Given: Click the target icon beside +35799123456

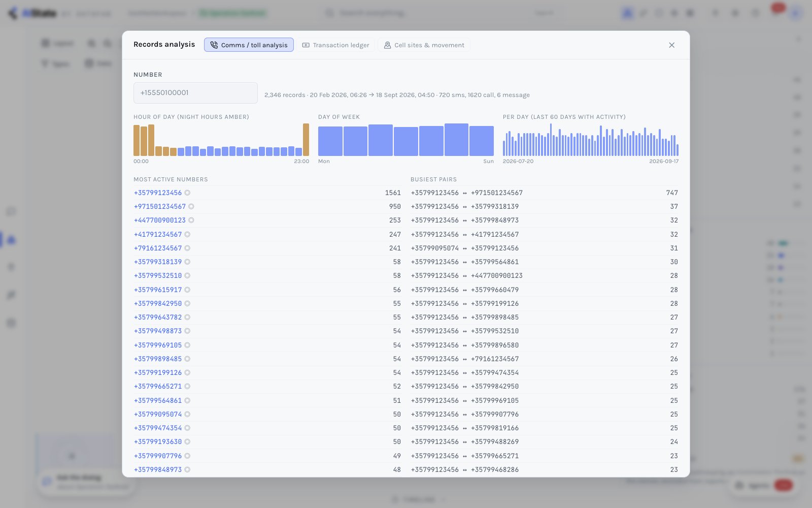Looking at the screenshot, I should point(187,193).
